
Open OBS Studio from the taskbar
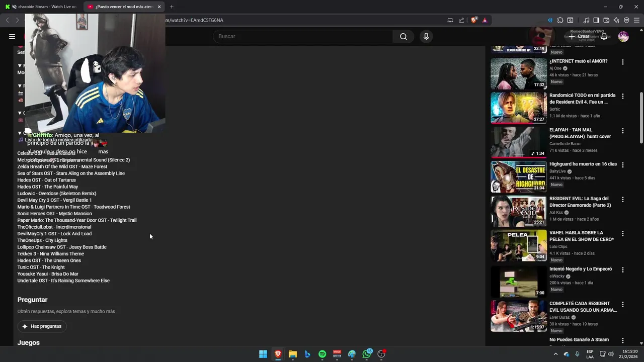(x=381, y=354)
